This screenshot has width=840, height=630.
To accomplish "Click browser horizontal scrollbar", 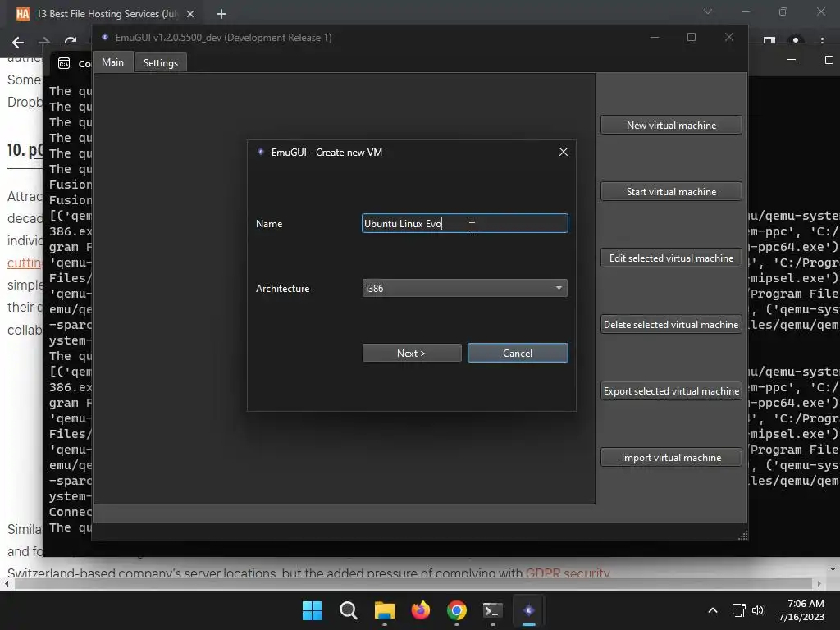I will coord(413,583).
